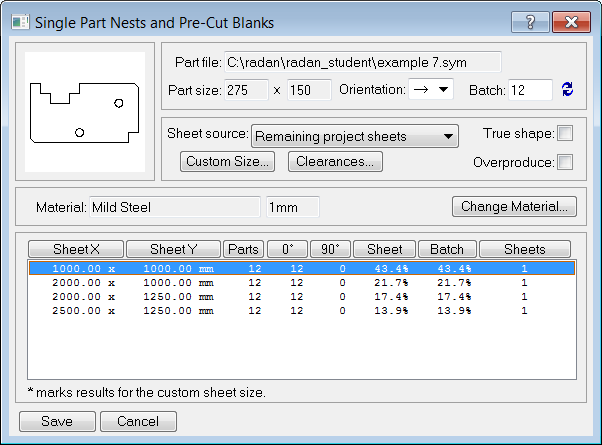Open the Custom Size dialog
The height and width of the screenshot is (445, 602).
[227, 161]
